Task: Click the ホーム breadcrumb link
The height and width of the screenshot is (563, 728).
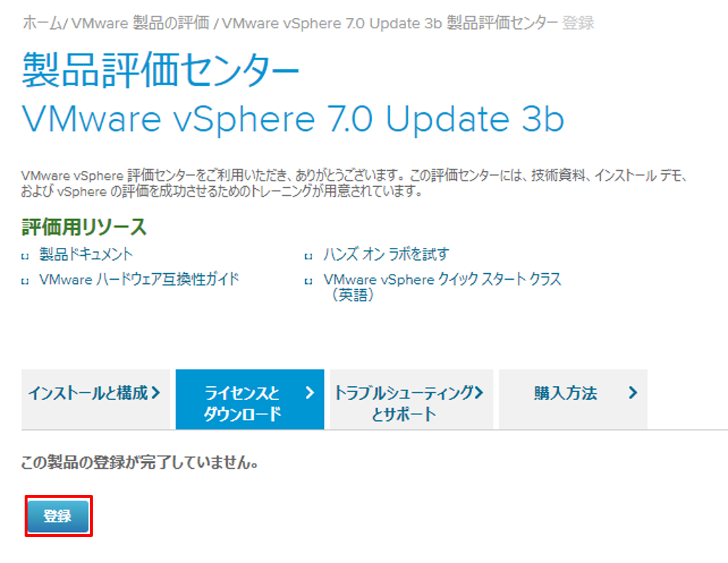Action: 41,22
